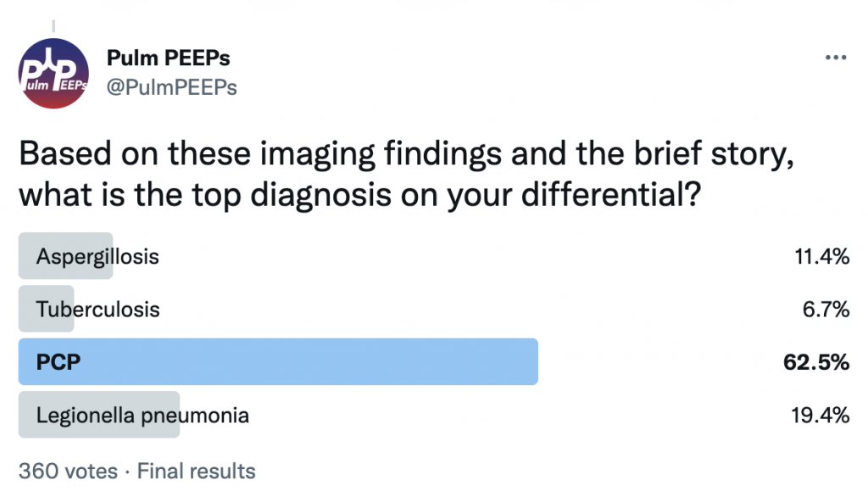This screenshot has height=491, width=868.
Task: Click the tweet question about top diagnosis
Action: pos(407,174)
